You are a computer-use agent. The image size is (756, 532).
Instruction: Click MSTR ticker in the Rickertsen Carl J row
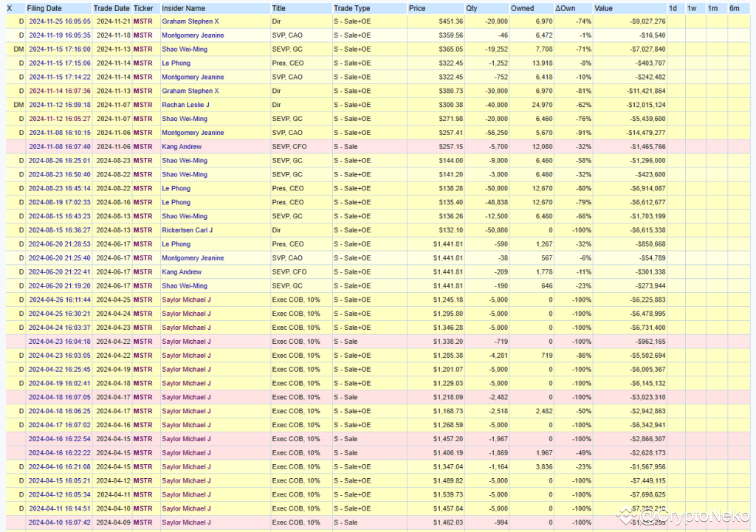pos(143,230)
